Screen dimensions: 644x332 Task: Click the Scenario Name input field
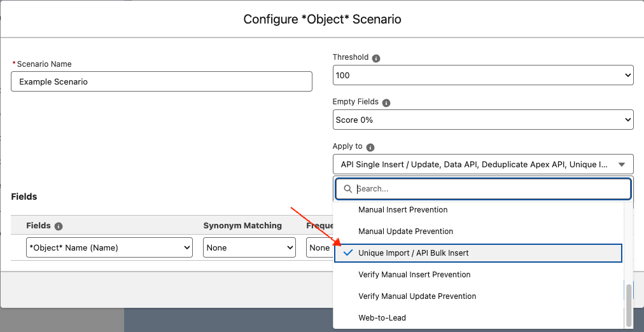pyautogui.click(x=162, y=81)
